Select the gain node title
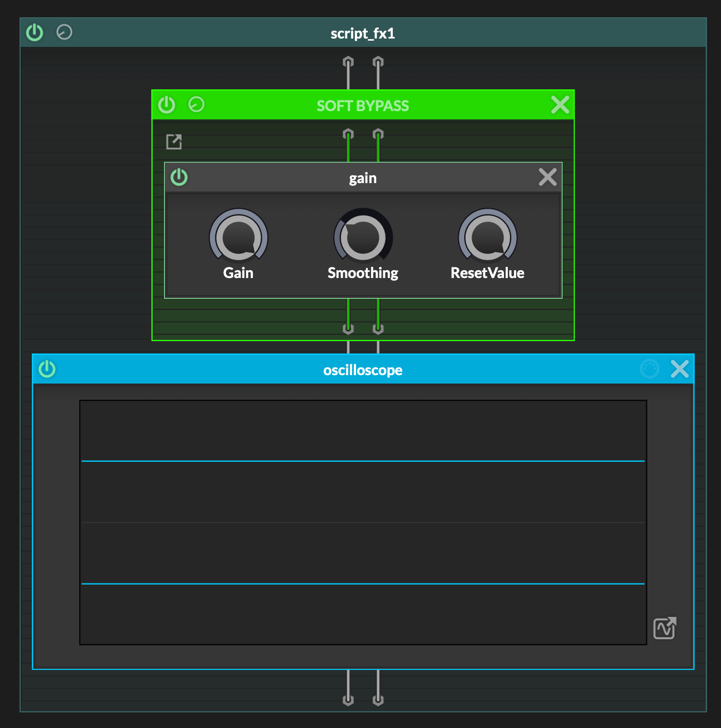 coord(363,179)
